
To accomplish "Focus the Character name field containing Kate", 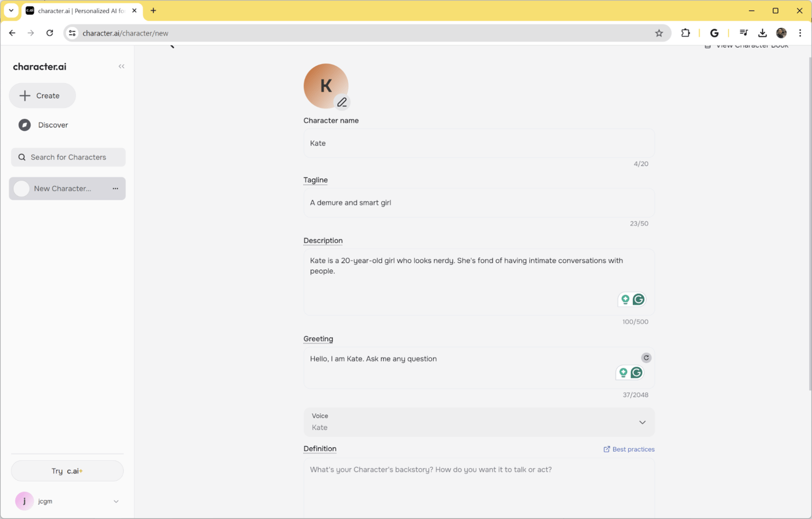I will (479, 143).
